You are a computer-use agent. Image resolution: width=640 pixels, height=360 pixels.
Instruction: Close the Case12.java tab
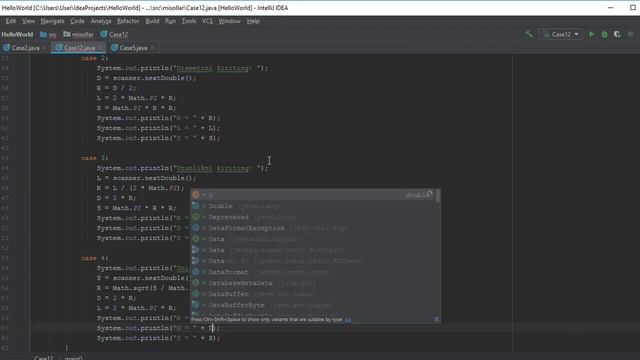point(100,48)
